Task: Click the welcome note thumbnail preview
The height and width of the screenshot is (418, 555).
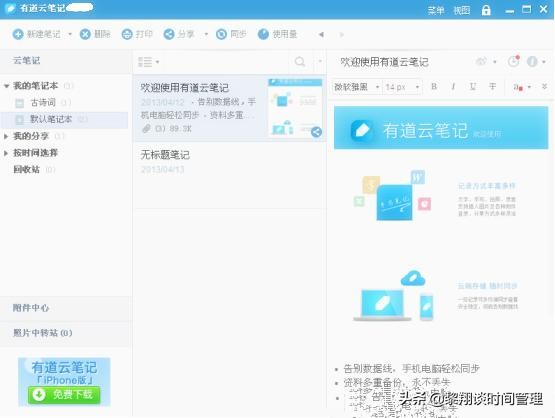Action: [295, 107]
